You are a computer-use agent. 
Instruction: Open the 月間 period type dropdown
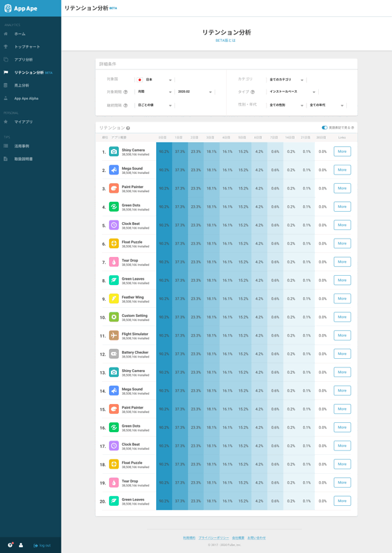[154, 92]
